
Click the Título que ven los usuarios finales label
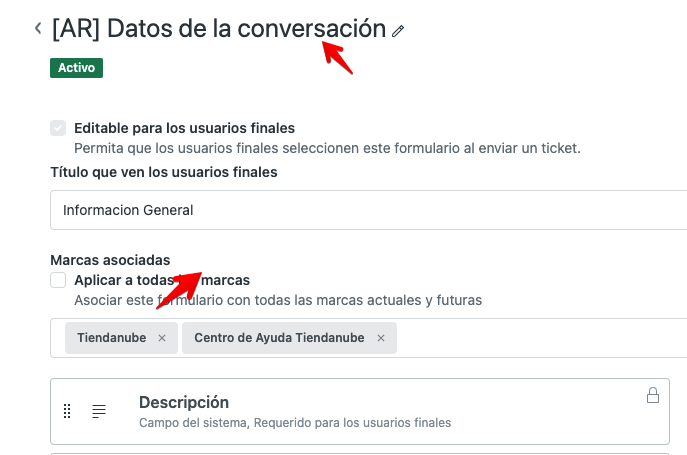click(163, 172)
